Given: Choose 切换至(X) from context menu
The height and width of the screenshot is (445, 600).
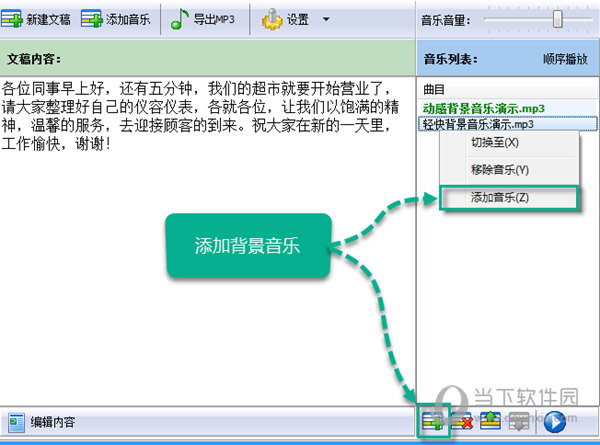Looking at the screenshot, I should coord(509,143).
